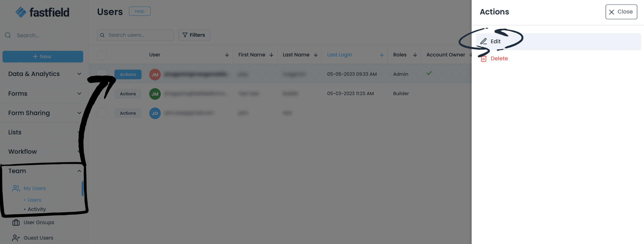Click the fastfield logo icon
Screen dimensions: 644x244
pyautogui.click(x=21, y=12)
